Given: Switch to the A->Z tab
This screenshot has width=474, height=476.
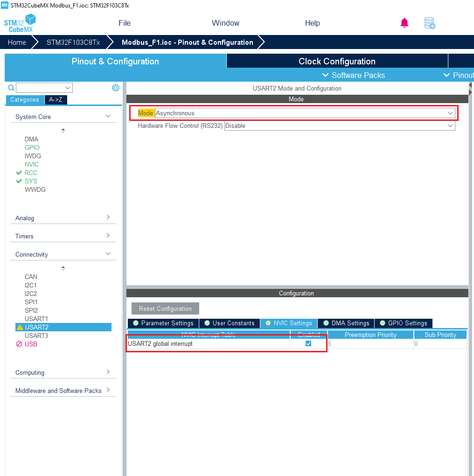Looking at the screenshot, I should click(x=56, y=99).
